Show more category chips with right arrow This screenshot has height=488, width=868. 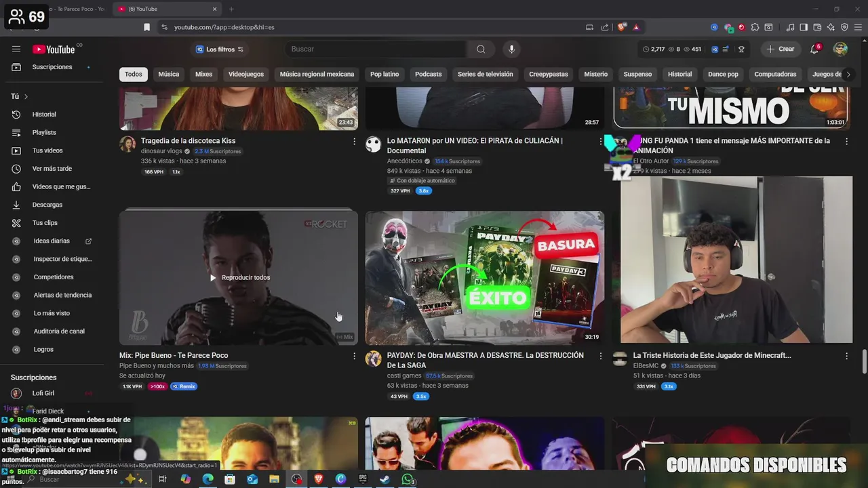[848, 75]
